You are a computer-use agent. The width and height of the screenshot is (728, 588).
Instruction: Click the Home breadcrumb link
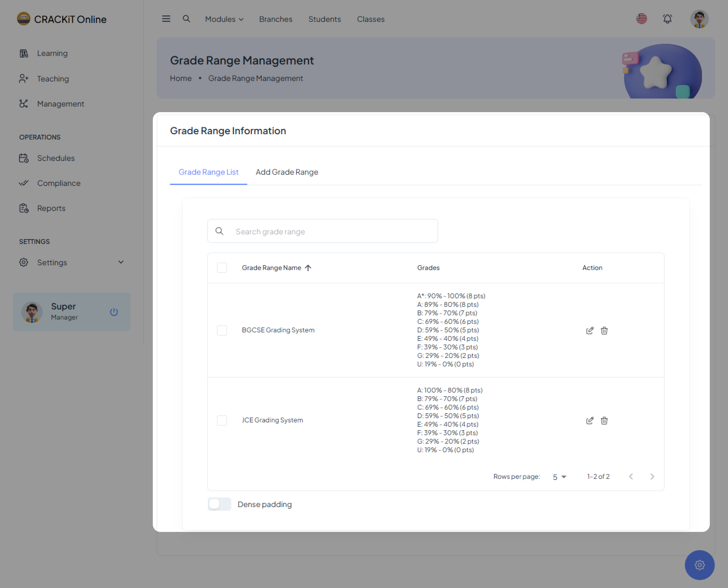(x=181, y=78)
